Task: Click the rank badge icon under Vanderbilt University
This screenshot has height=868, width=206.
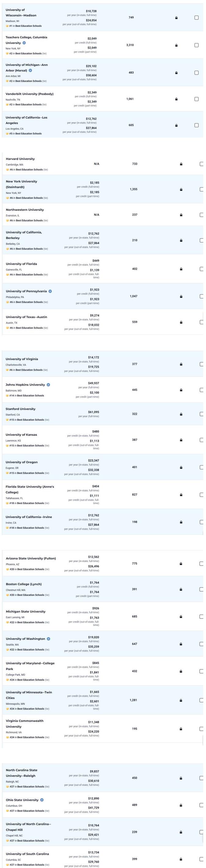Action: 7,105
